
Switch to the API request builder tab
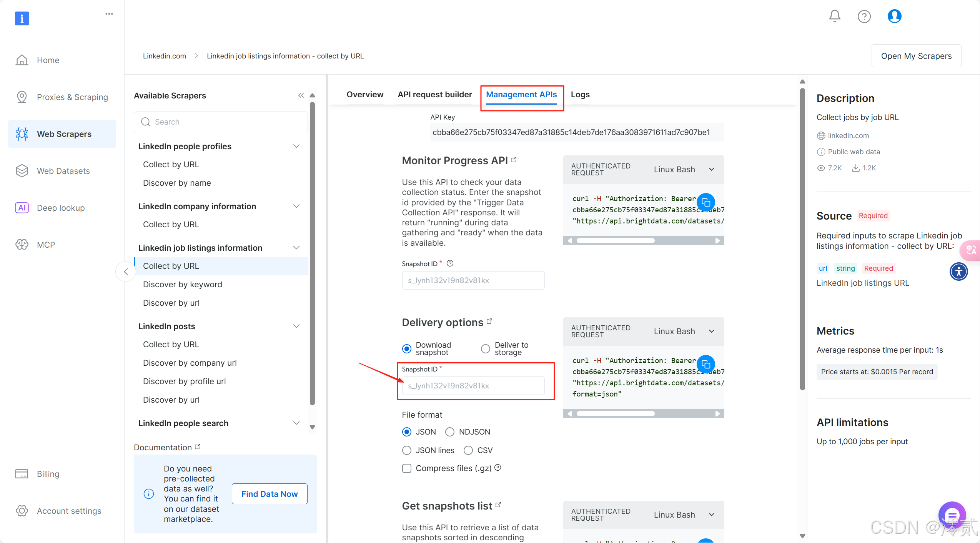434,95
